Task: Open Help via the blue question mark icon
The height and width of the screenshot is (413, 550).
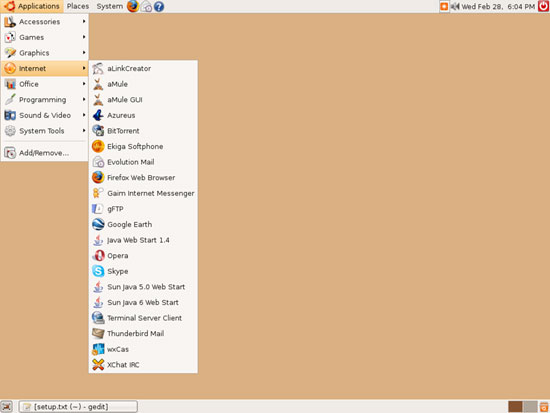Action: (x=159, y=7)
